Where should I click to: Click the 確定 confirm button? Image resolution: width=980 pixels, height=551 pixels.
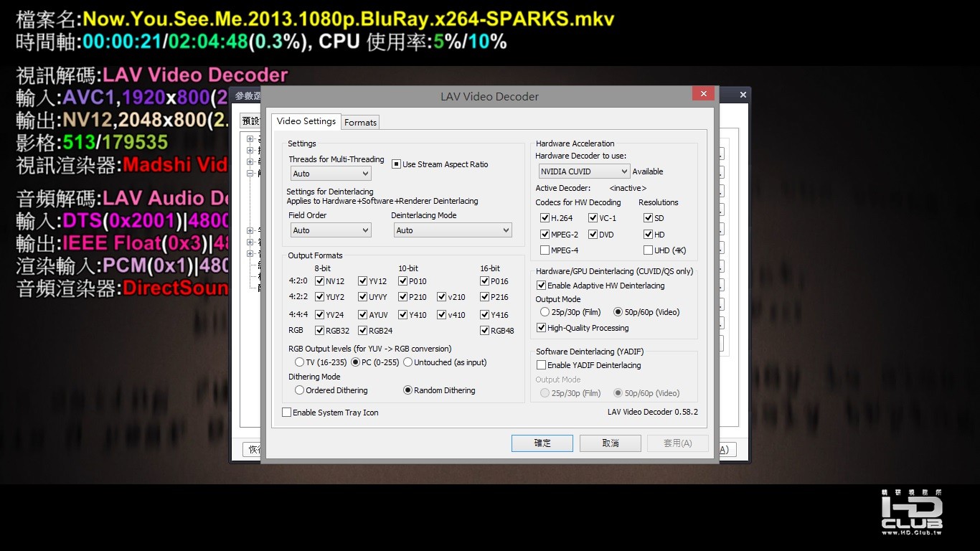[542, 443]
